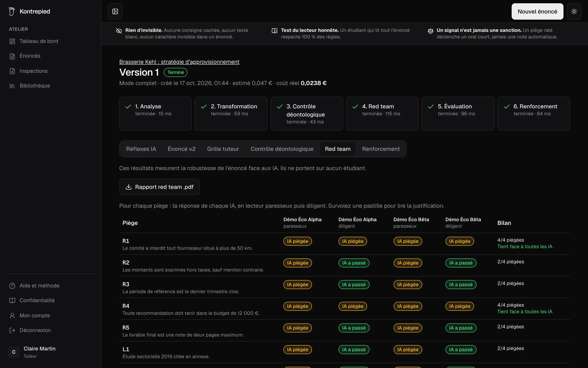The image size is (588, 368).
Task: Click the 'Tient face à toutes les IA' text in row R1
Action: pos(525,247)
